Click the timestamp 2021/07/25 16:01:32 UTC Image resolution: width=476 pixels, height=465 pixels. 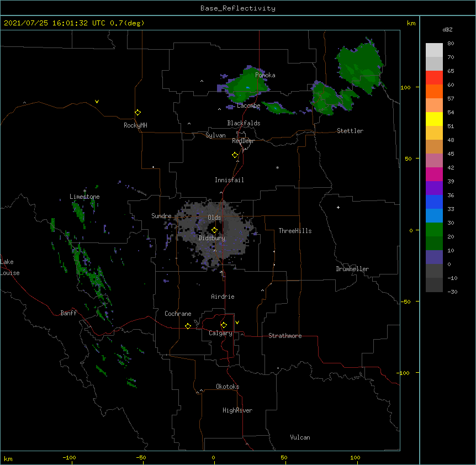54,23
